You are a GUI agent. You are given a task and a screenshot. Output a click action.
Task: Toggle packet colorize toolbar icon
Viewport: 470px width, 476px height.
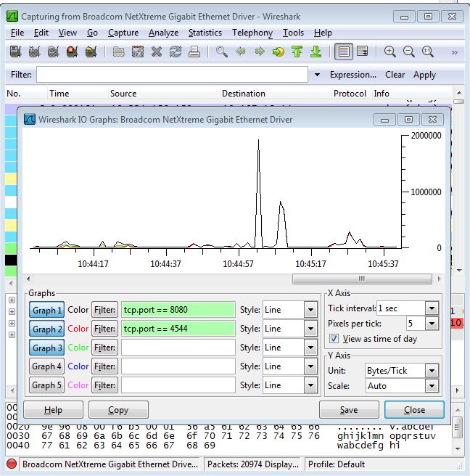click(x=344, y=52)
